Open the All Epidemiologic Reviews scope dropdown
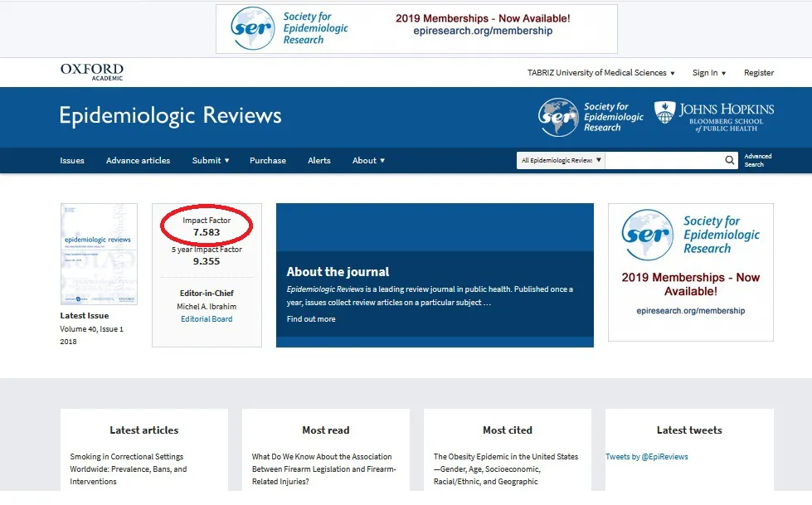This screenshot has height=505, width=812. [560, 161]
